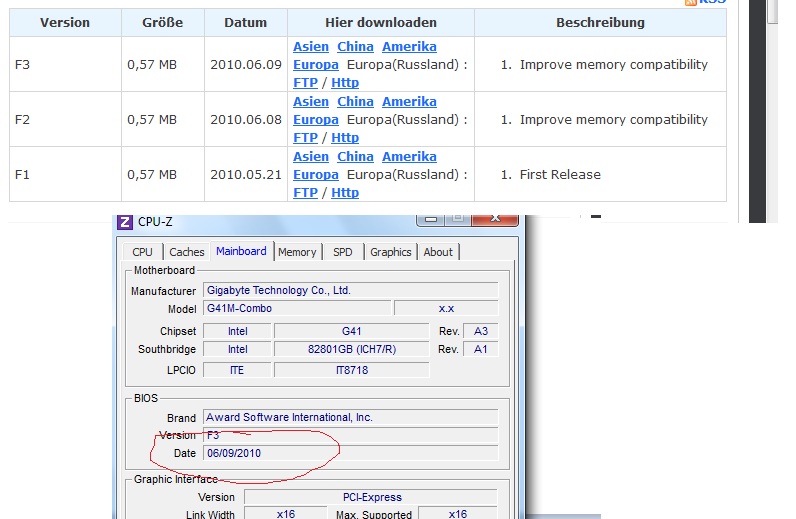Click the date 2010.06.08 cell
Screen dimensions: 796x519
pyautogui.click(x=246, y=119)
